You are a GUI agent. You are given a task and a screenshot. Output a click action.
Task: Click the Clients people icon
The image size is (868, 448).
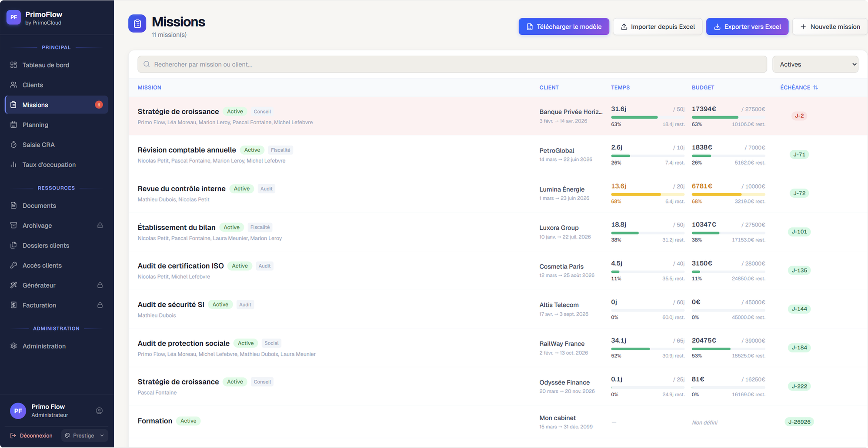pos(13,85)
